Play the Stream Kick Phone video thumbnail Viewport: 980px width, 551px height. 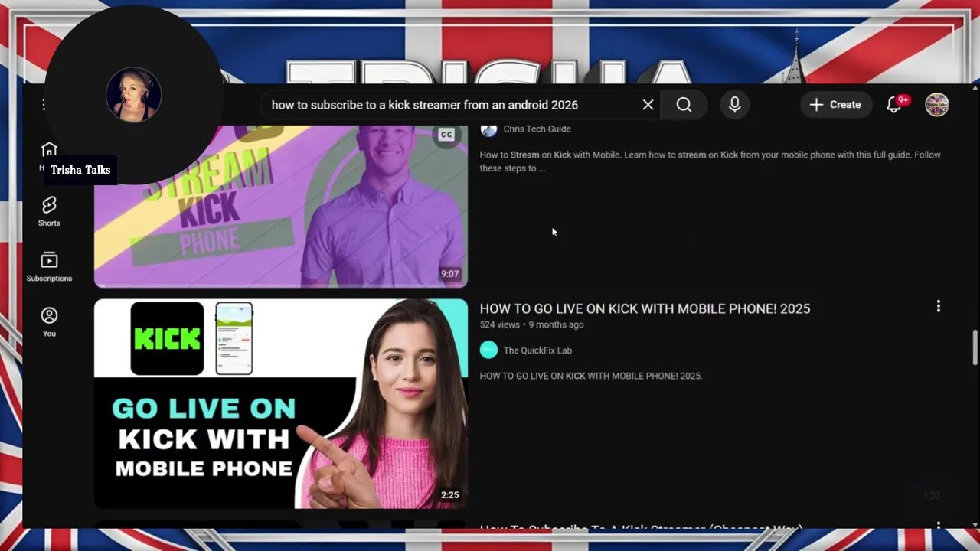coord(281,207)
